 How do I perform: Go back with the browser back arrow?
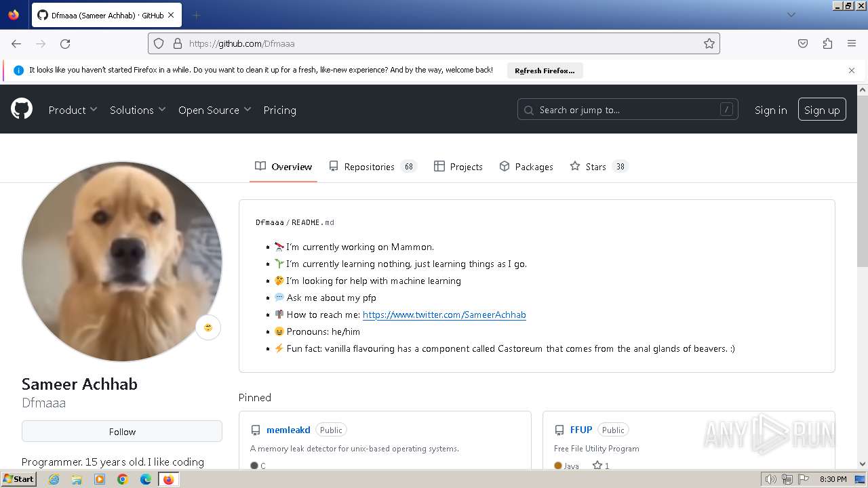tap(16, 43)
